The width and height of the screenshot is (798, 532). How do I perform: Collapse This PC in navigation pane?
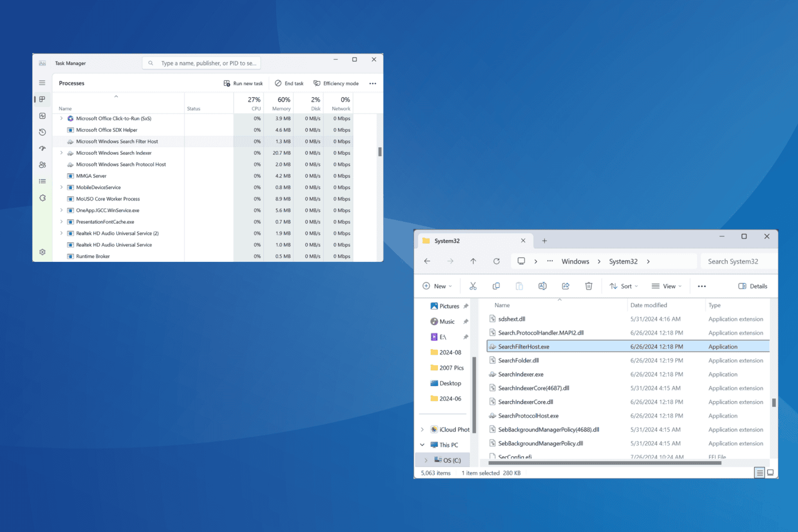click(422, 445)
